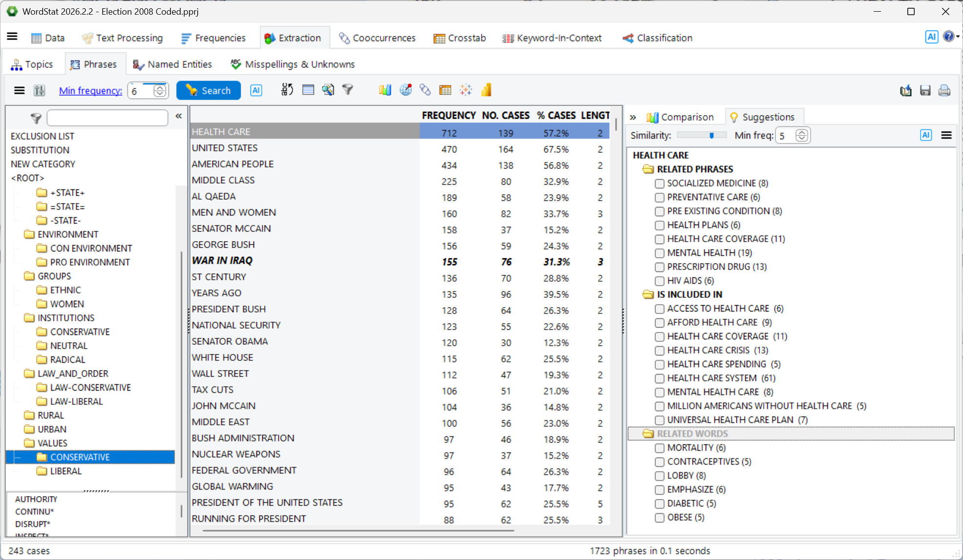Open the Keyword-In-Context tab
Screen dimensions: 963x560
552,38
